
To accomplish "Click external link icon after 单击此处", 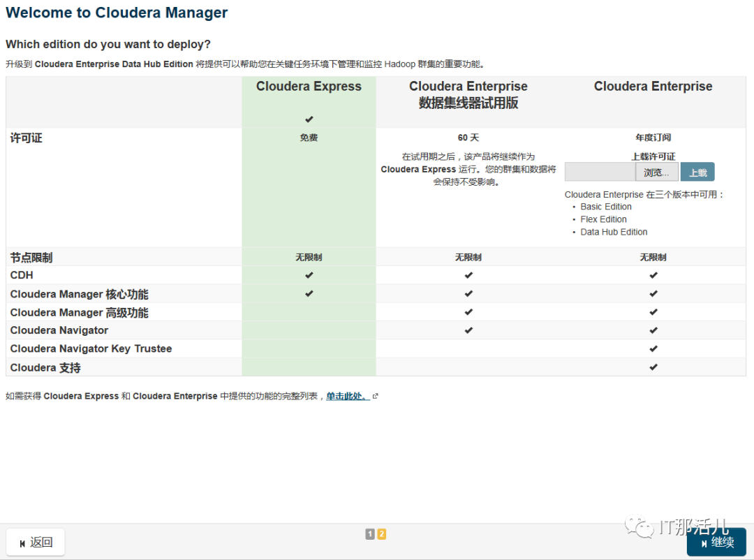I will 376,397.
